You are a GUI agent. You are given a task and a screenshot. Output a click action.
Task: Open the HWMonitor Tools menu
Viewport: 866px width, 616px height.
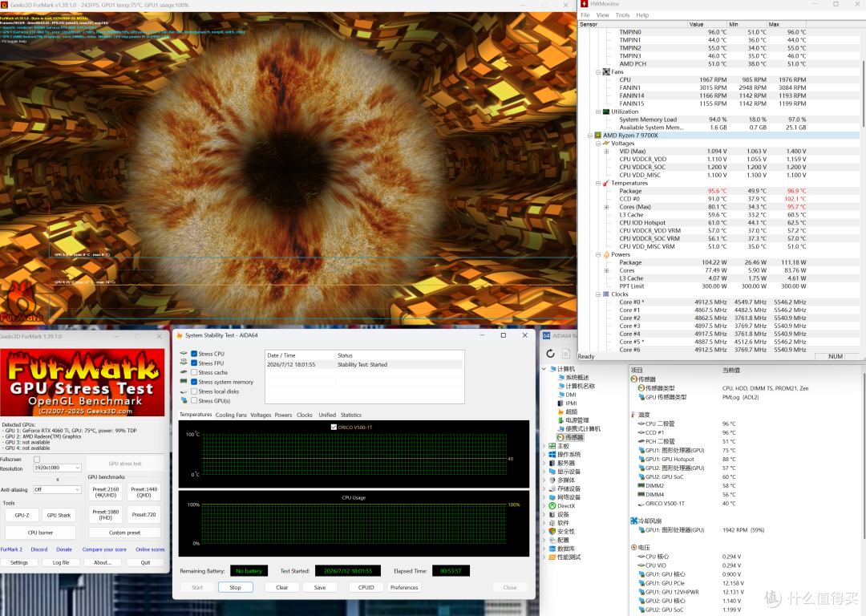click(622, 15)
